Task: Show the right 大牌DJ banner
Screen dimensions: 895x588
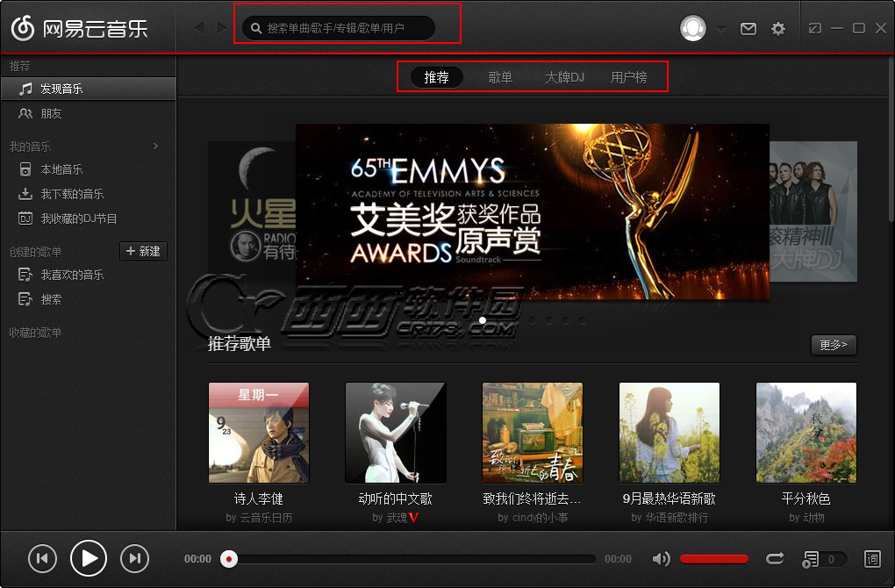Action: pos(813,212)
